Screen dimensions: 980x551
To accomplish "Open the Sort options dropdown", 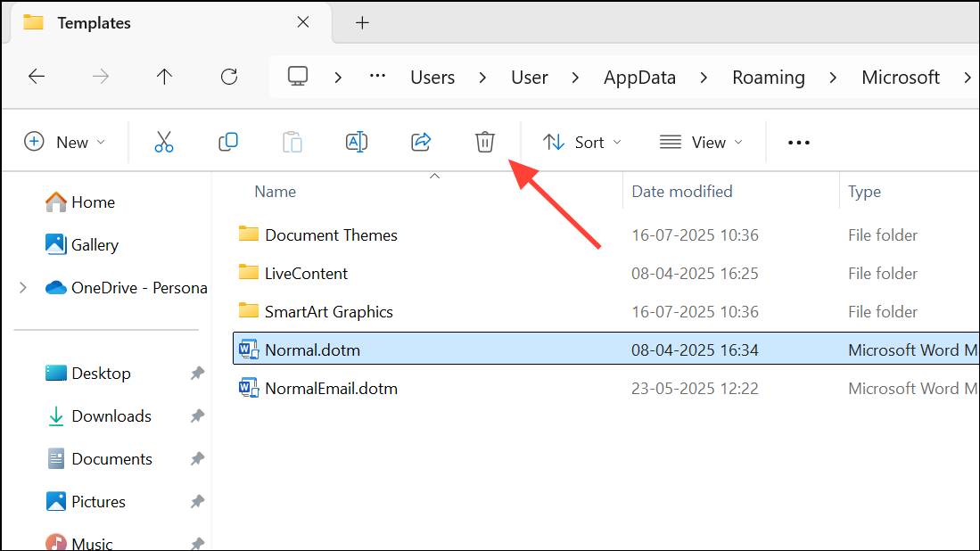I will click(x=581, y=142).
